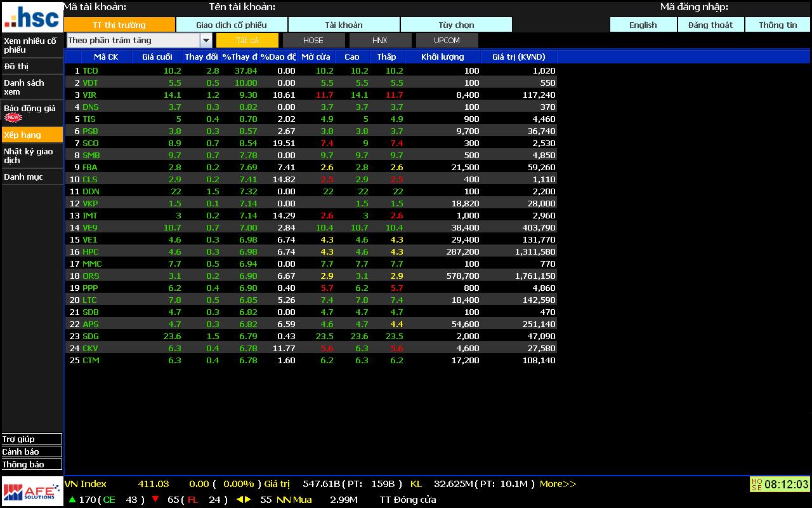The width and height of the screenshot is (812, 508).
Task: Sort by Thay đổi column header
Action: coord(202,57)
